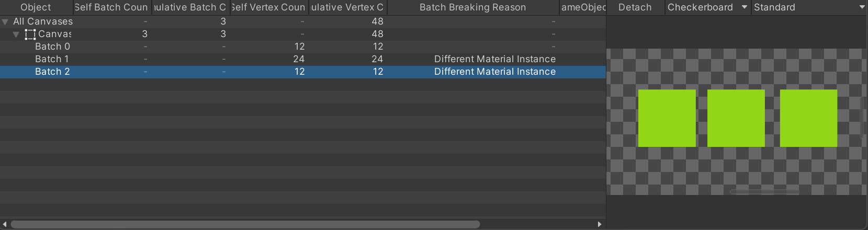
Task: Click the first green square in preview
Action: (x=667, y=118)
